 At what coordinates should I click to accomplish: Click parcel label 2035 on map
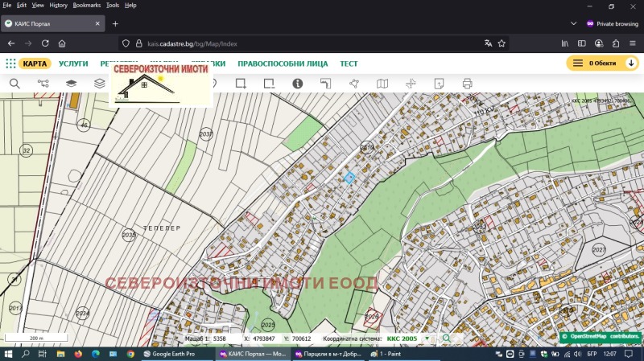pyautogui.click(x=129, y=235)
